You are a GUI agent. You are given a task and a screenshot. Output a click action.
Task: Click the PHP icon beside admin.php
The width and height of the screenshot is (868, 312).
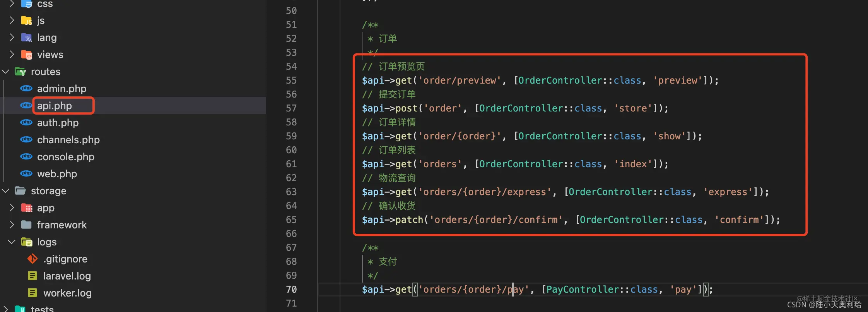point(26,88)
